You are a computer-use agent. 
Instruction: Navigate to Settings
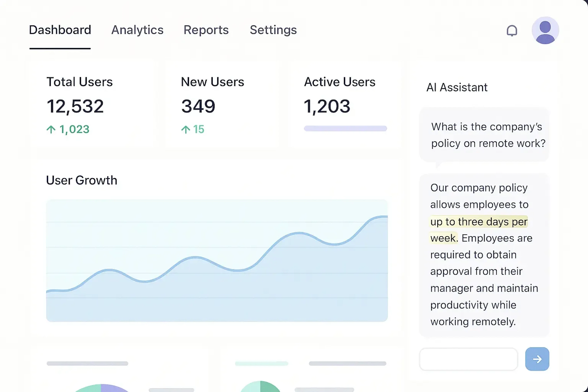pyautogui.click(x=273, y=30)
